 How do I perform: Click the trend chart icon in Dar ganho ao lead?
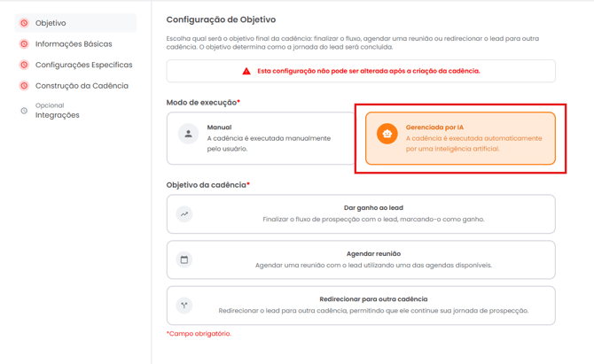pos(184,213)
